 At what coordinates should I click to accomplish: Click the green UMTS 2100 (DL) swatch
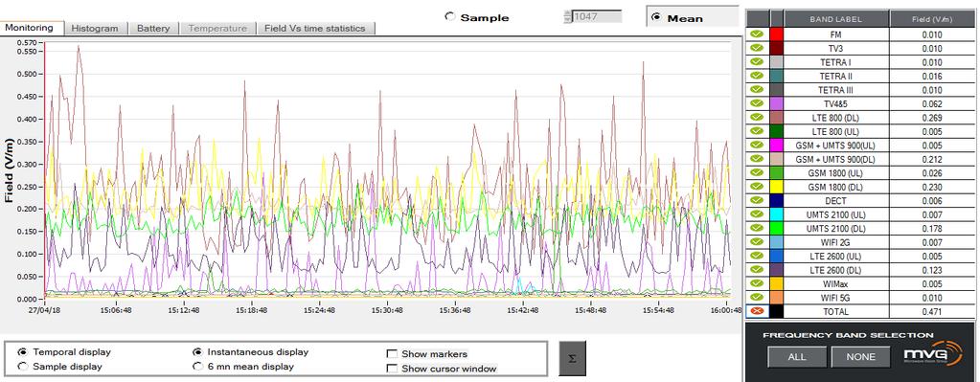click(x=776, y=228)
